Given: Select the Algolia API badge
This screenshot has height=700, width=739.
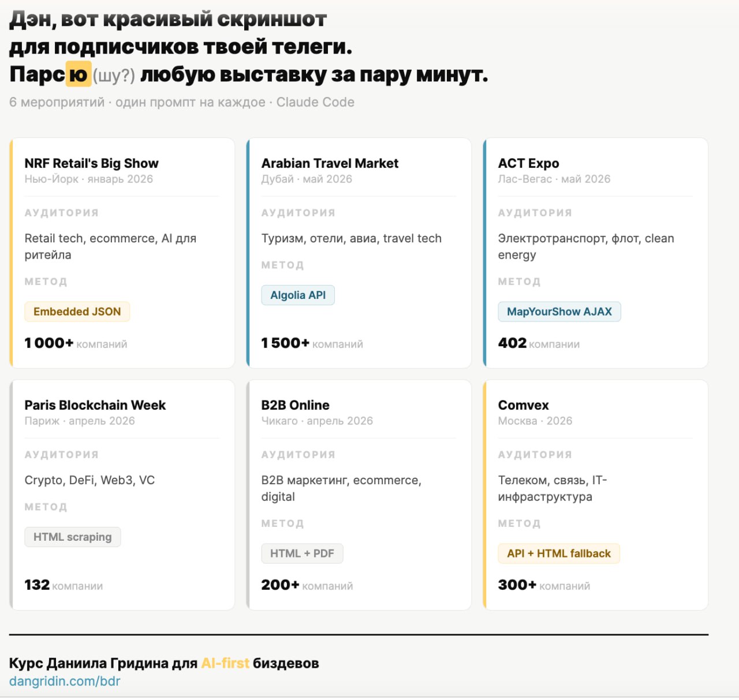Looking at the screenshot, I should [x=298, y=295].
